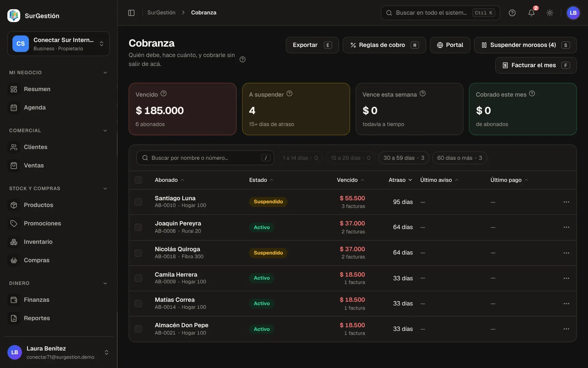Select all rows with header checkbox
Image resolution: width=588 pixels, height=368 pixels.
click(x=138, y=180)
